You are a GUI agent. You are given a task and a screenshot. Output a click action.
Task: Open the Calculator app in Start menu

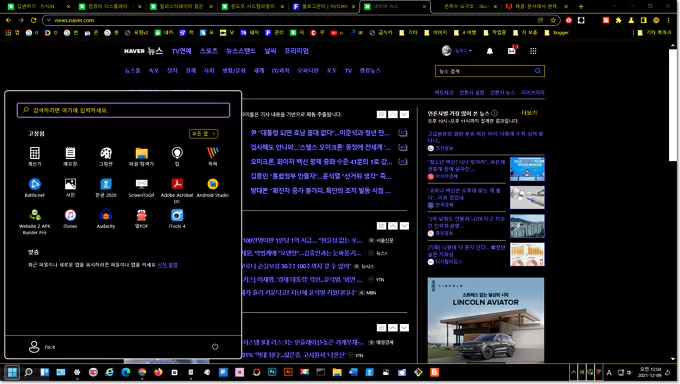point(35,156)
